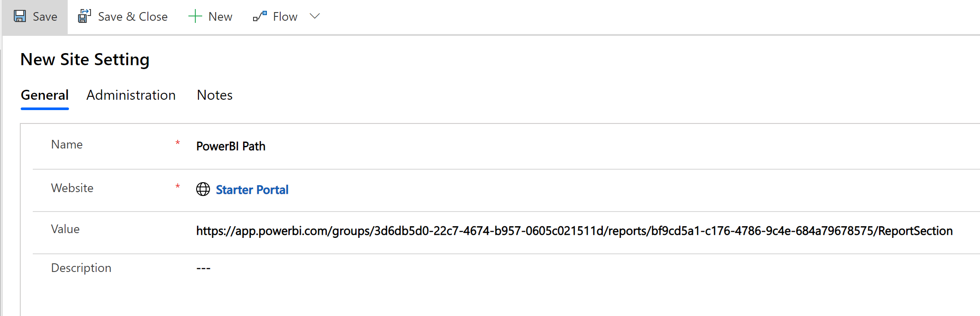
Task: Switch to the Administration tab
Action: click(x=131, y=95)
